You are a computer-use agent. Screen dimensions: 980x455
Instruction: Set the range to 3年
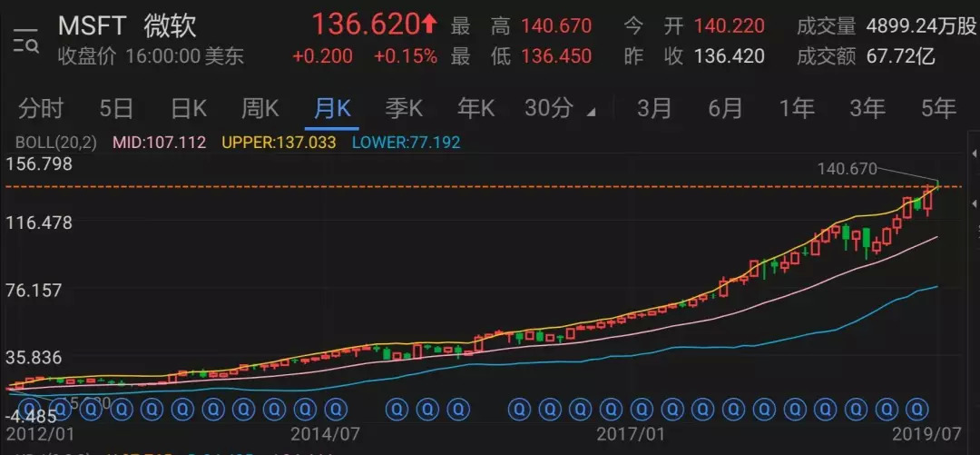(x=867, y=109)
